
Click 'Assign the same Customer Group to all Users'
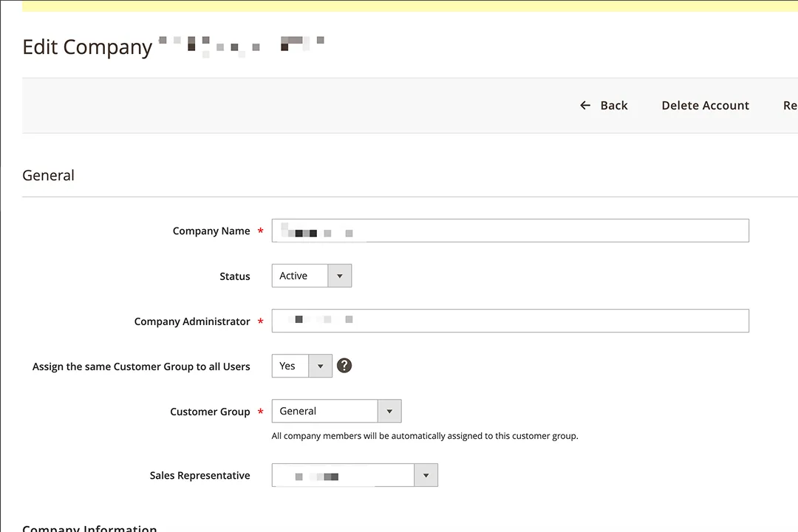pos(141,366)
